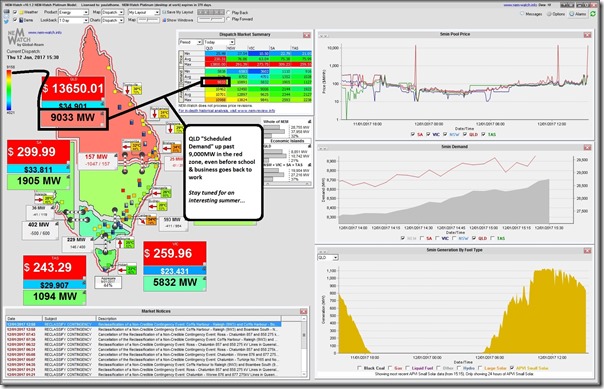604x389 pixels.
Task: Open the Alarms panel icon
Action: pyautogui.click(x=572, y=13)
